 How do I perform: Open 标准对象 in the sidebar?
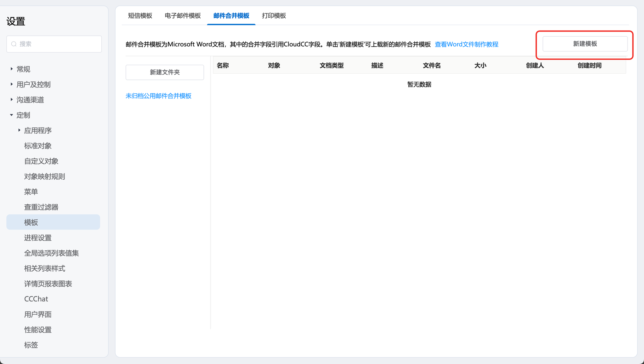point(38,146)
